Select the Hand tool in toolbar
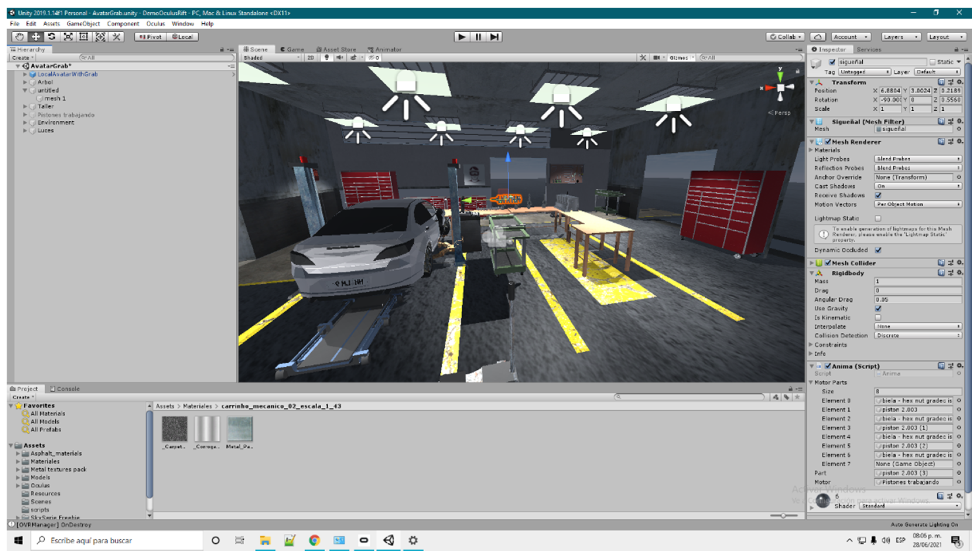 (x=19, y=37)
